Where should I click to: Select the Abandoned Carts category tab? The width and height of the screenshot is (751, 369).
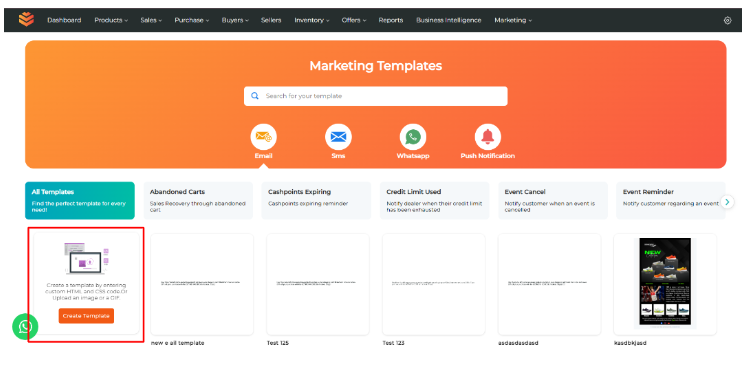coord(198,200)
